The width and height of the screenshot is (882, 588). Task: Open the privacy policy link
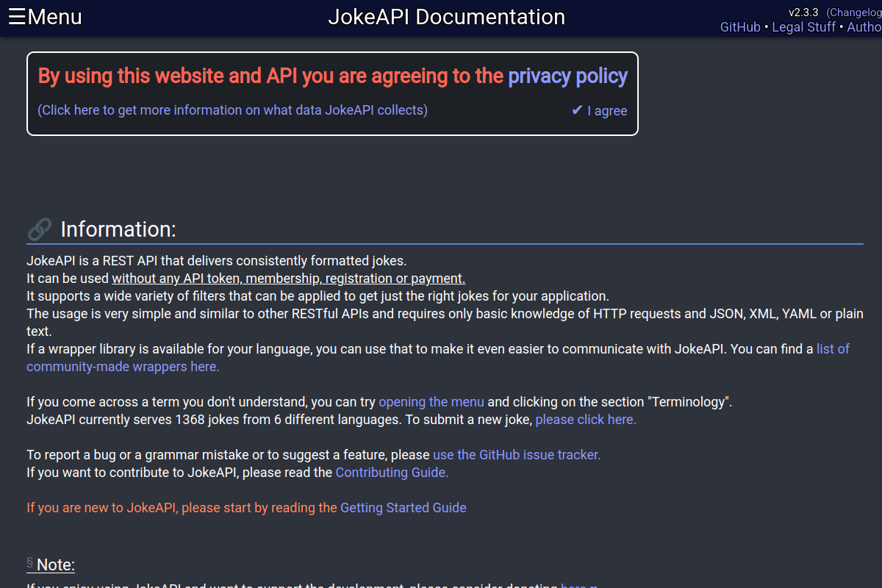pyautogui.click(x=567, y=76)
